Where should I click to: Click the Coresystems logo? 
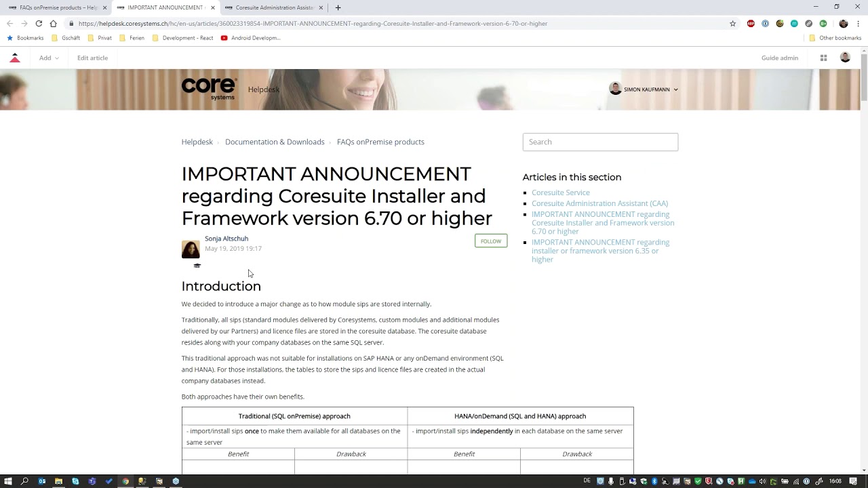click(209, 89)
